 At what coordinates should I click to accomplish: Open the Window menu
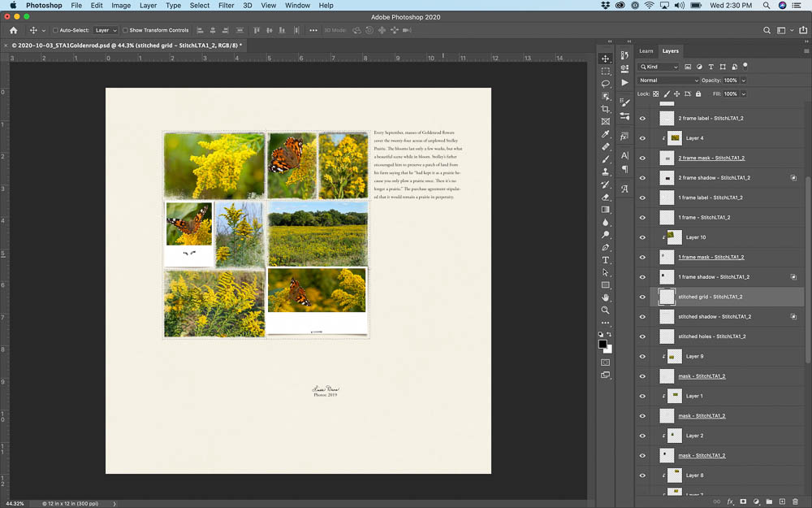297,5
